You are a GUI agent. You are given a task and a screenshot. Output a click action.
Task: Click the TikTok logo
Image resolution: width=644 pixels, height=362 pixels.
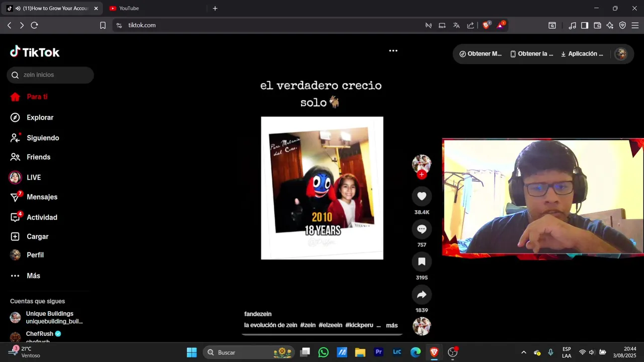click(x=35, y=52)
